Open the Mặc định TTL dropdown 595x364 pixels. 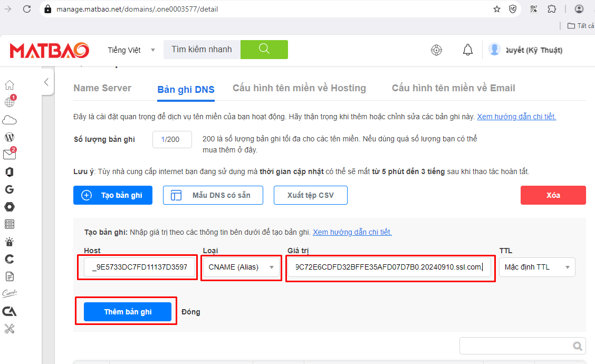coord(537,267)
